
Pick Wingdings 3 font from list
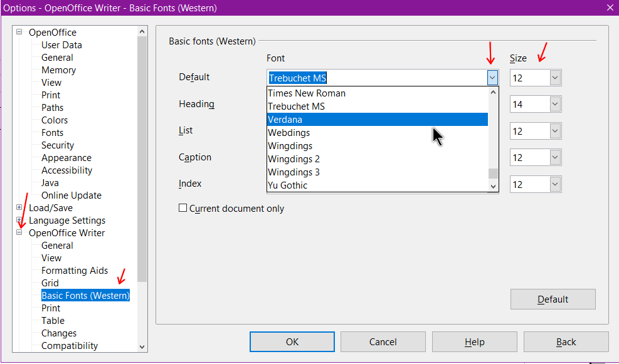click(378, 172)
